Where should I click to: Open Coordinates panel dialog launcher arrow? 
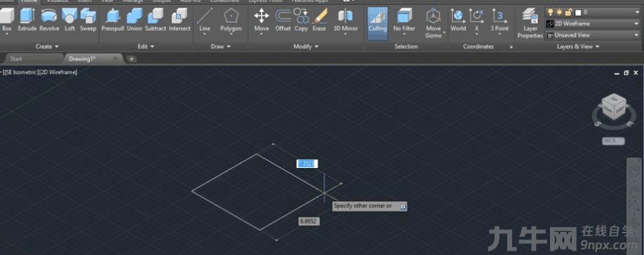(511, 47)
